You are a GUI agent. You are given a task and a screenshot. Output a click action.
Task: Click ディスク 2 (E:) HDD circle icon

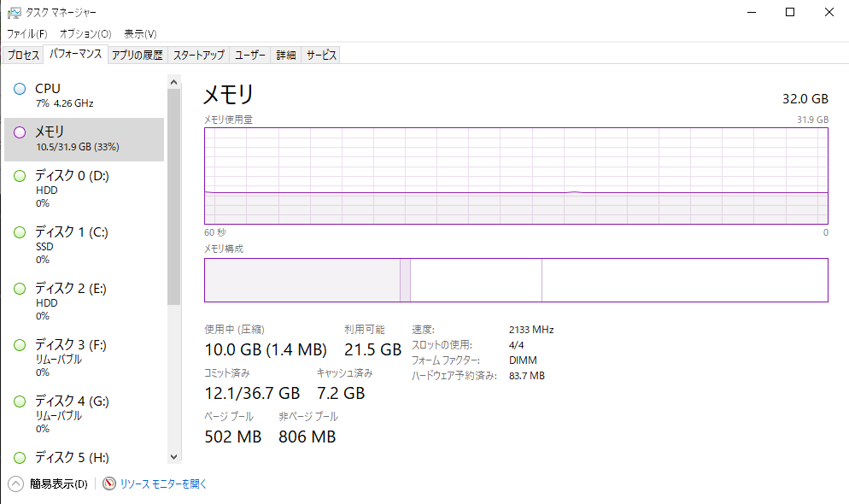coord(20,289)
